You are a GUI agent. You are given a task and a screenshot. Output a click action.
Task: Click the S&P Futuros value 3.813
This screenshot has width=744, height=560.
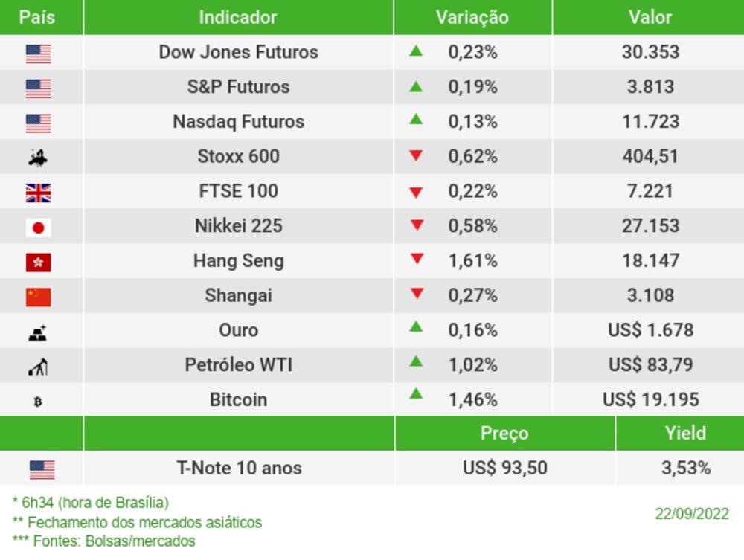(x=650, y=86)
